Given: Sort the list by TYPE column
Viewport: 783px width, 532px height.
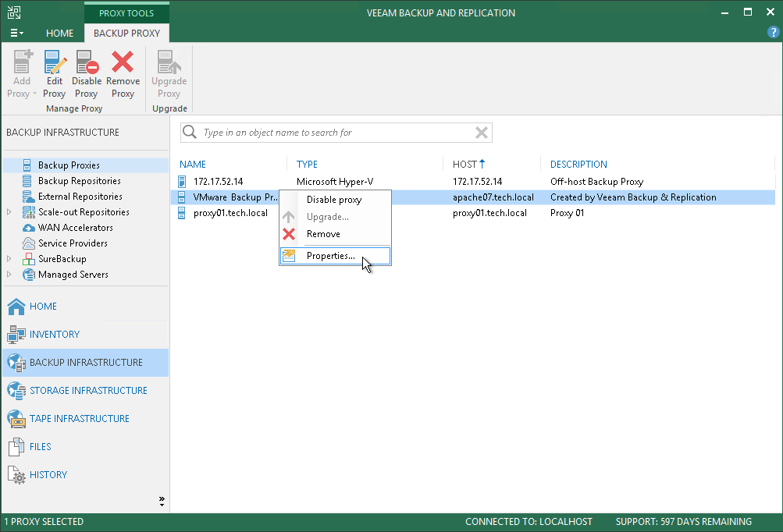Looking at the screenshot, I should click(x=307, y=164).
